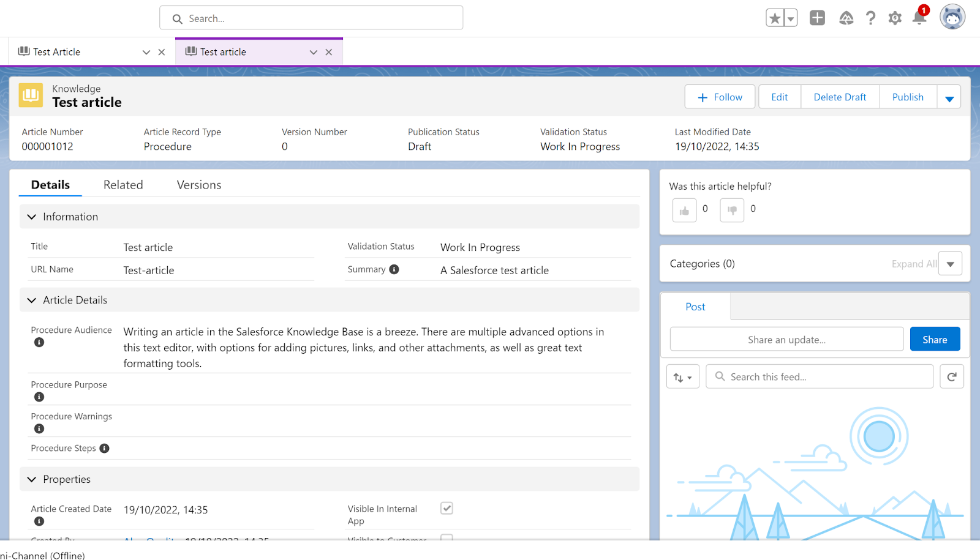Open the Details tab

(x=50, y=185)
